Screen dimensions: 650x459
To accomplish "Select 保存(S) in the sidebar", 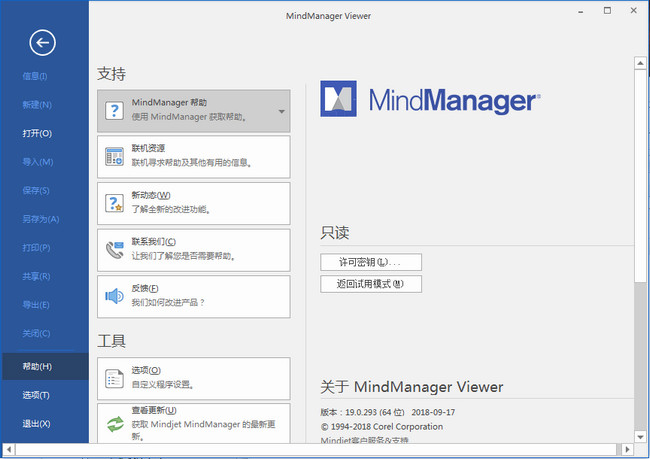I will [x=36, y=190].
